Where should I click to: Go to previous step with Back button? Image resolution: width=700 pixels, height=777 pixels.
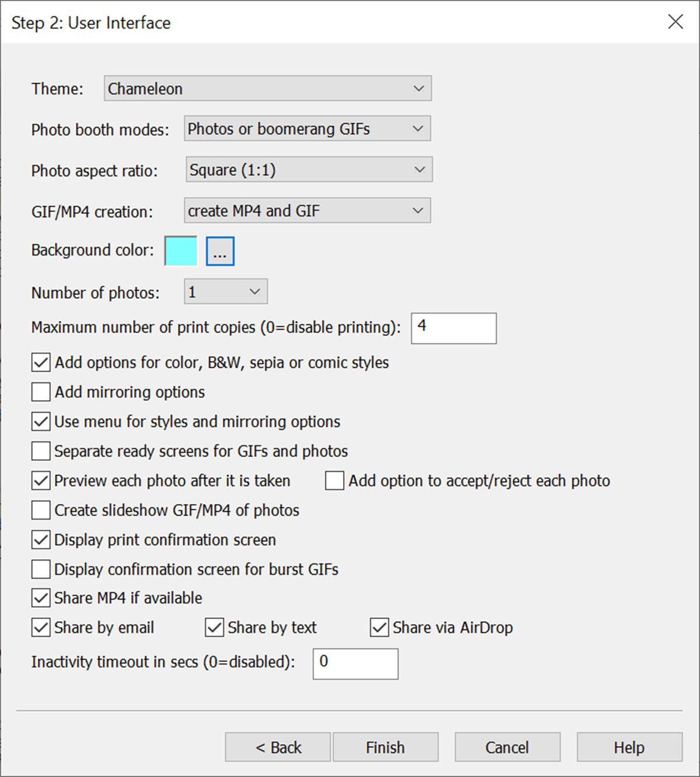[278, 747]
